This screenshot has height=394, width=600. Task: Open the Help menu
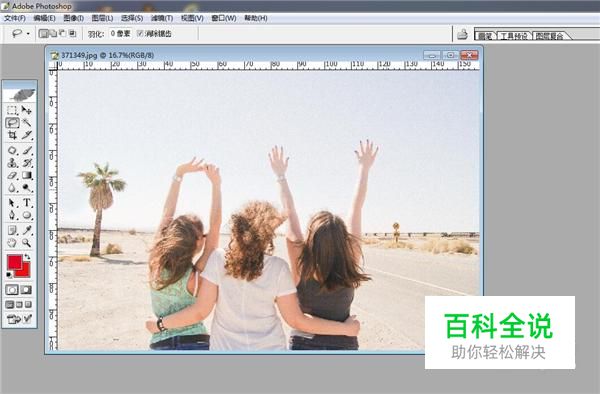(x=256, y=18)
